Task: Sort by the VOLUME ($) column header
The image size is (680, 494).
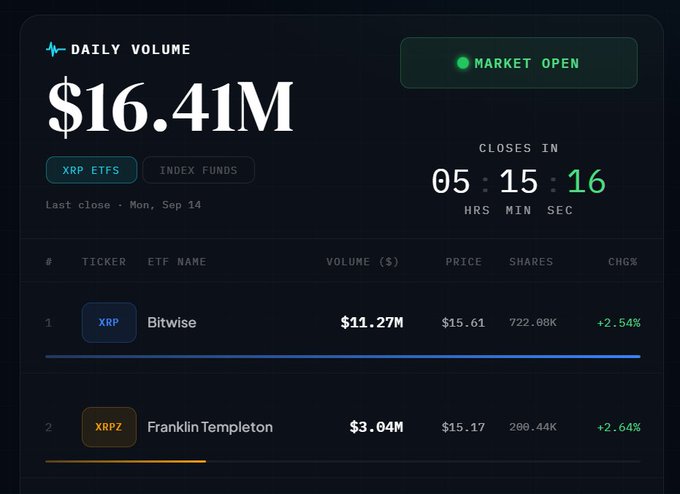Action: (x=363, y=262)
